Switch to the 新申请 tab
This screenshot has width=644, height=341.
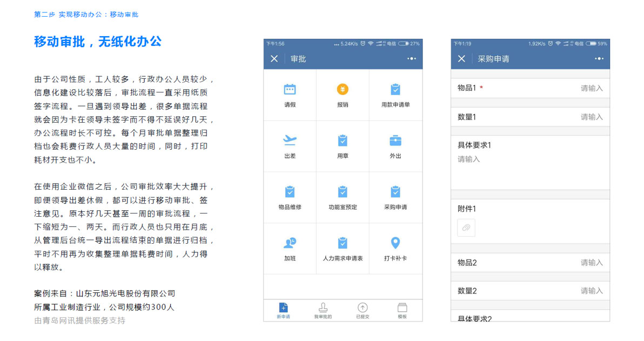click(x=284, y=311)
